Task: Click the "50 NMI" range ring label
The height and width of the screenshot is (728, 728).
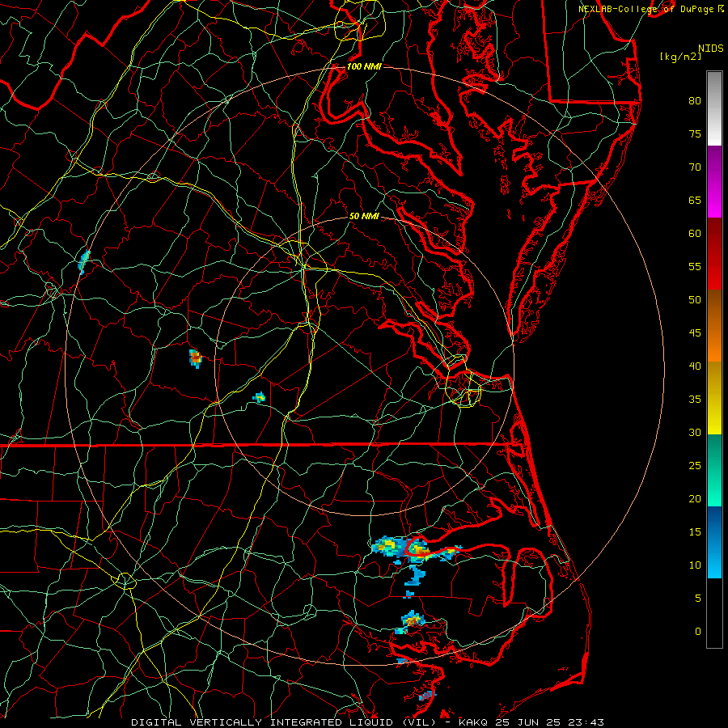Action: pyautogui.click(x=364, y=216)
